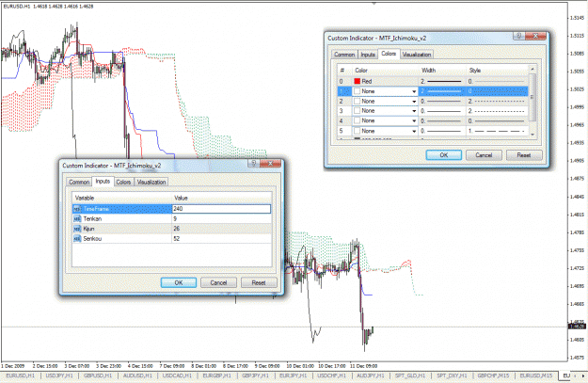Expand the color dropdown for line 1

click(414, 91)
